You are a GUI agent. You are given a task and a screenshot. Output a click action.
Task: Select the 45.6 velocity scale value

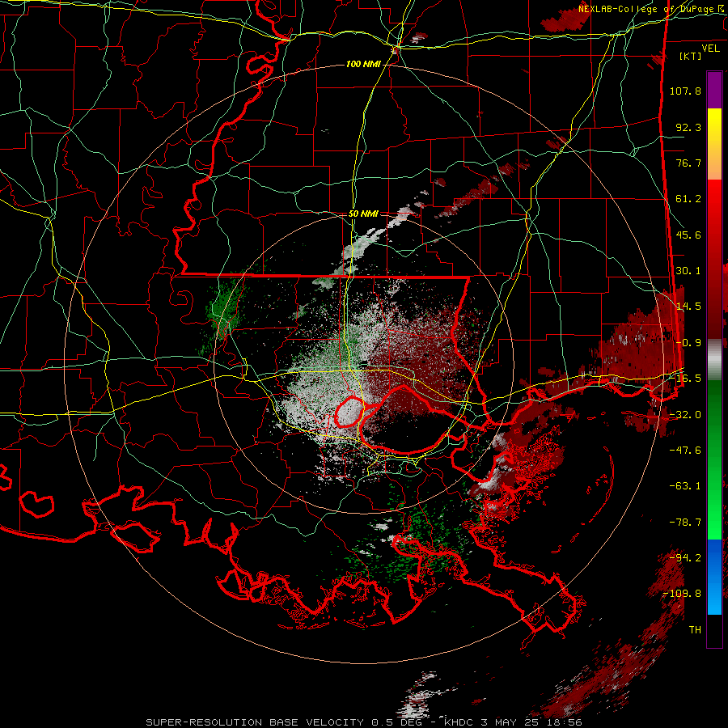tap(688, 235)
